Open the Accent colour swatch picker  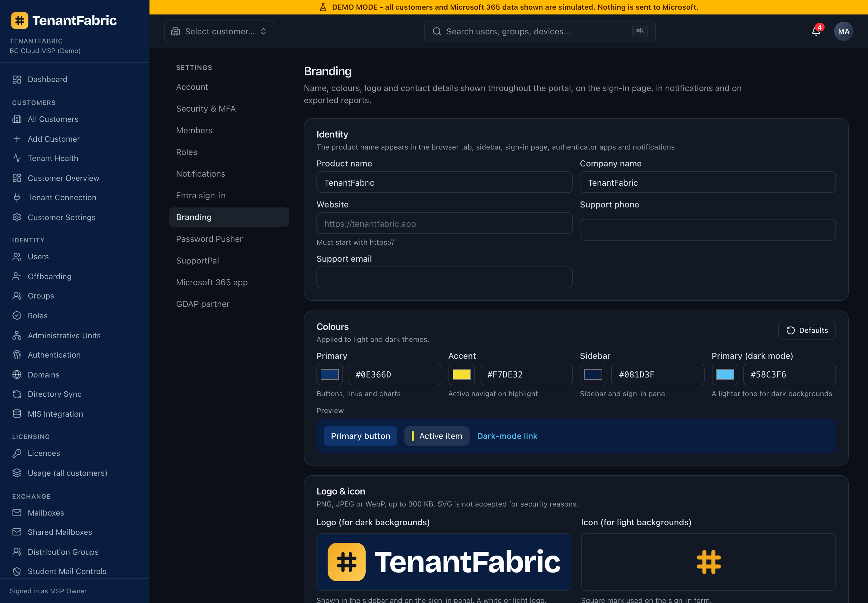point(461,374)
